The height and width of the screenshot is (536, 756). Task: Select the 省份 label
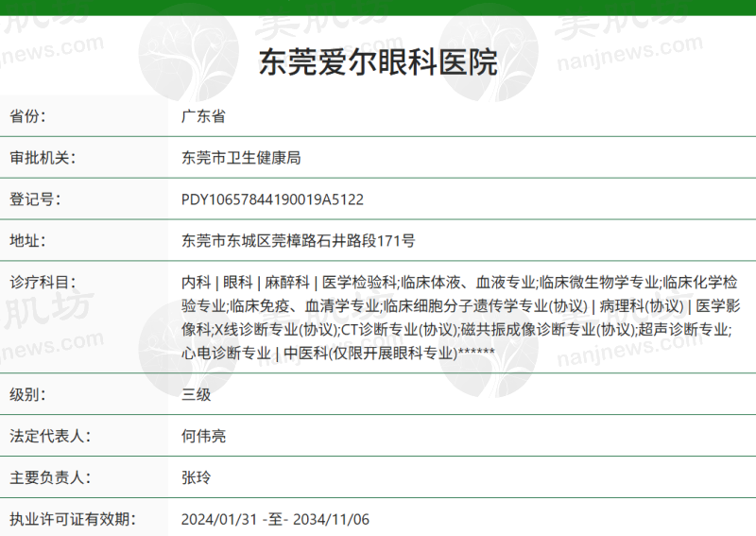[x=27, y=116]
